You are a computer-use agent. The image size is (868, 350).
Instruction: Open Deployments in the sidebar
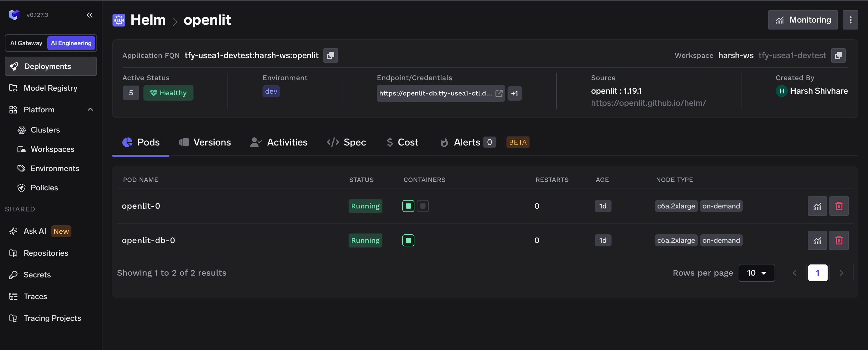click(x=51, y=66)
